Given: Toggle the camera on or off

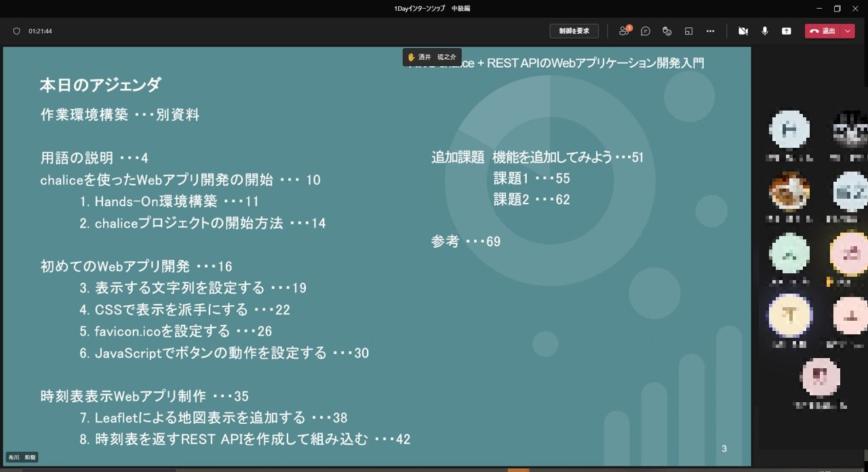Looking at the screenshot, I should tap(743, 31).
